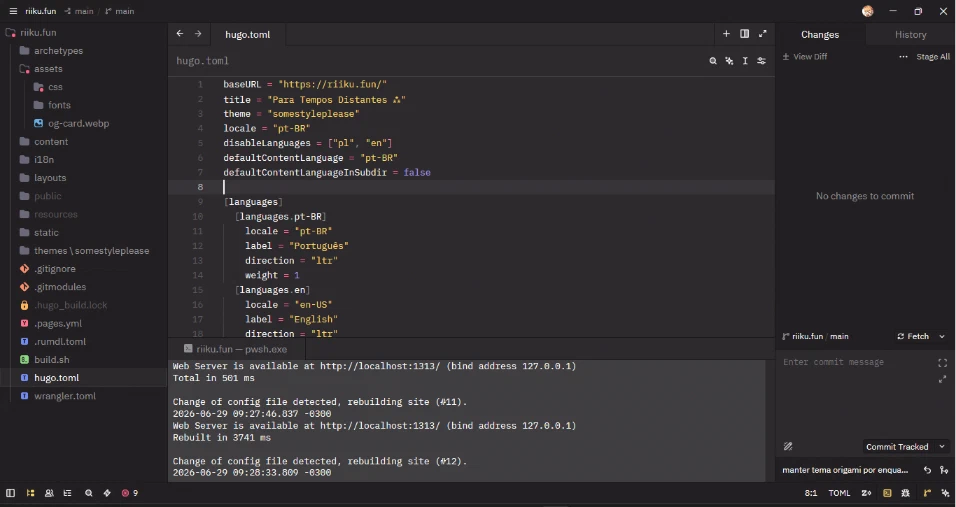The height and width of the screenshot is (507, 956).
Task: Open wrangler.toml in the project tree
Action: click(65, 396)
